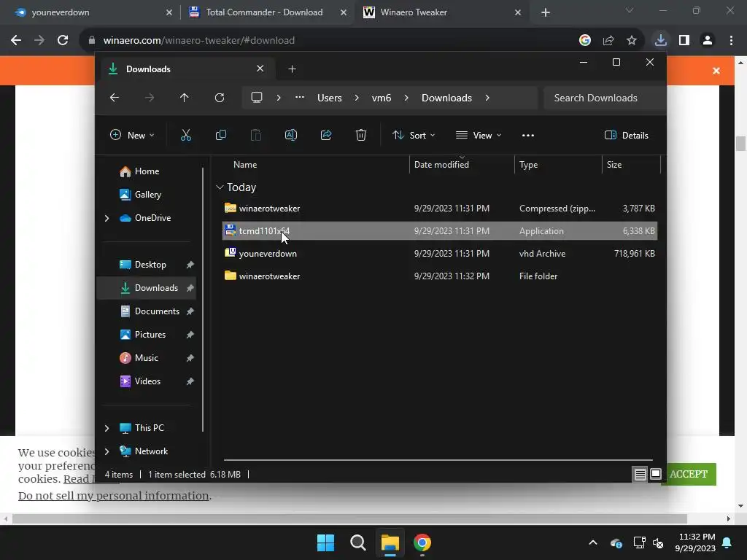Screen dimensions: 747x560
Task: Click the Chrome icon in the taskbar
Action: tap(422, 542)
